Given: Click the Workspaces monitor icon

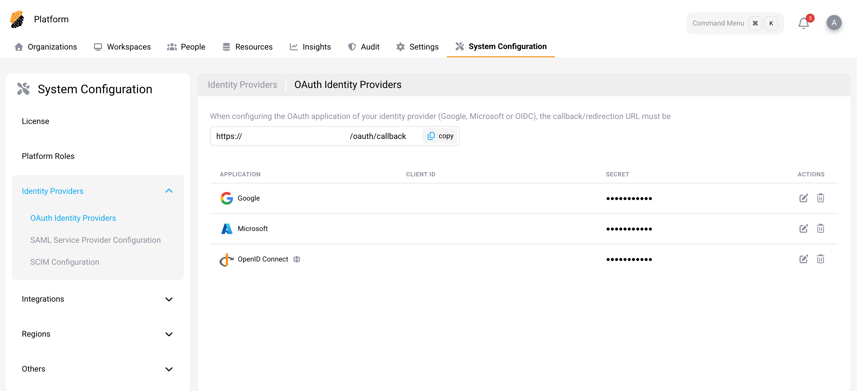Looking at the screenshot, I should [x=98, y=47].
